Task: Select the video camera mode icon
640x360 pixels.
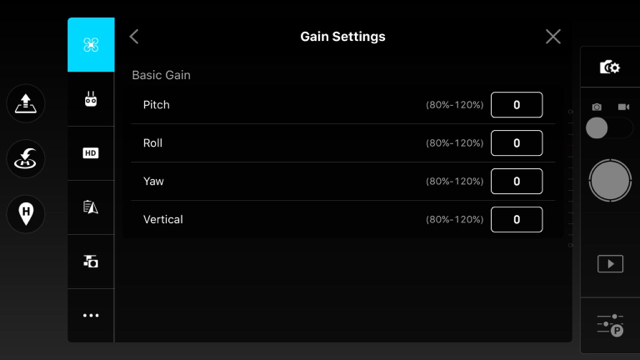Action: tap(623, 107)
